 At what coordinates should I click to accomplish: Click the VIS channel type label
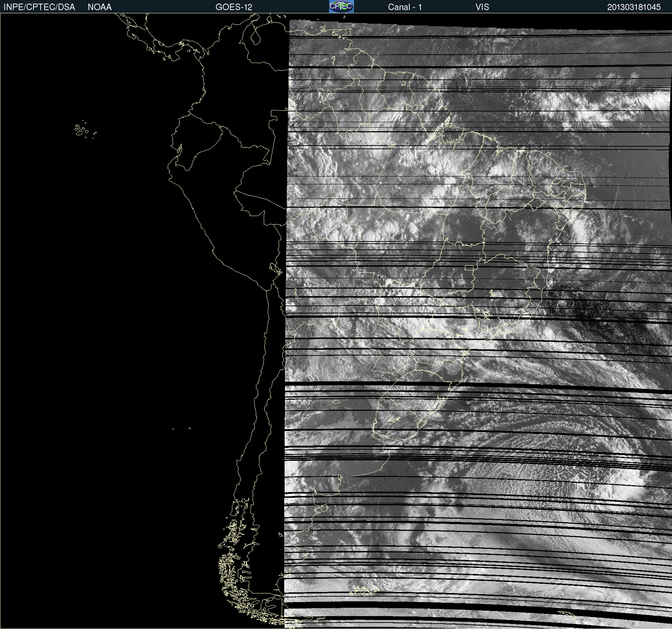click(482, 7)
